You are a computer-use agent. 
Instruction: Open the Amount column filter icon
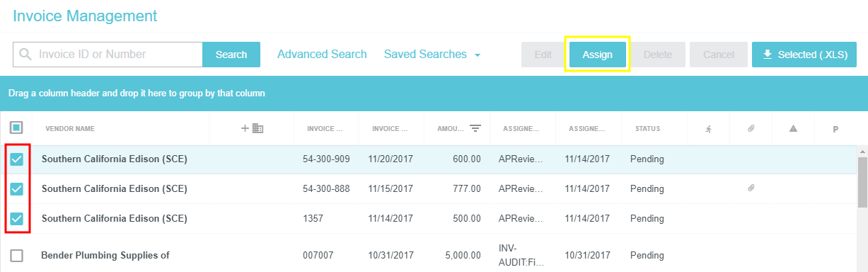pos(475,128)
